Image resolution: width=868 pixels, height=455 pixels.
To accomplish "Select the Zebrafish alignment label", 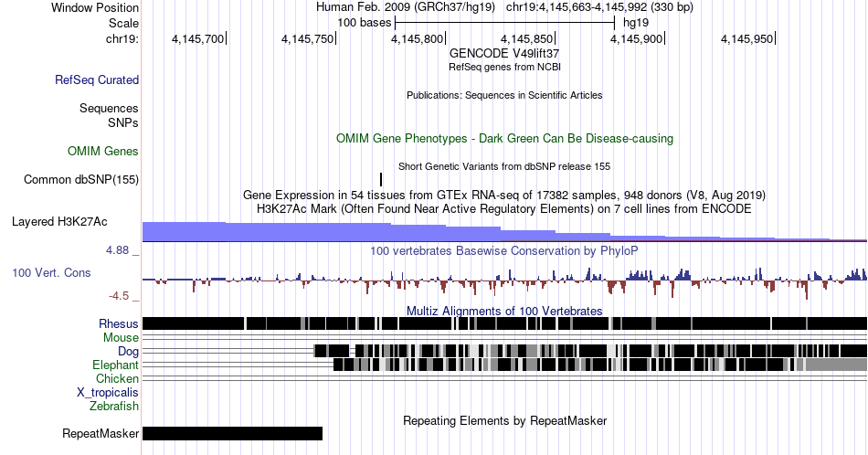I will pos(114,406).
